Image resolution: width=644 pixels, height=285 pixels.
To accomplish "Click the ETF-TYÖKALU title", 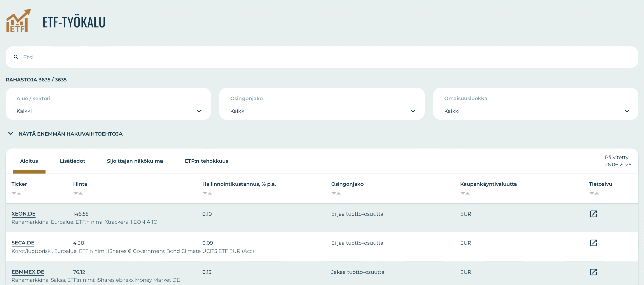I will click(x=74, y=22).
